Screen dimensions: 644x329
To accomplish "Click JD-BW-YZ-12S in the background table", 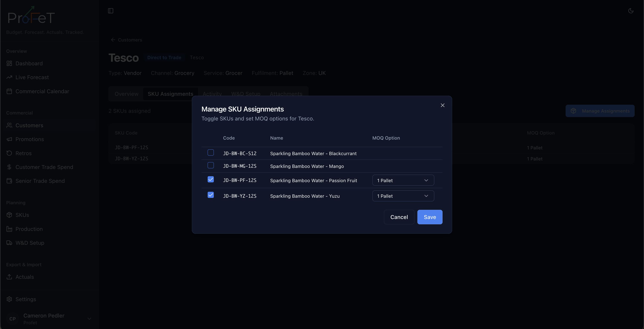I will [x=131, y=159].
